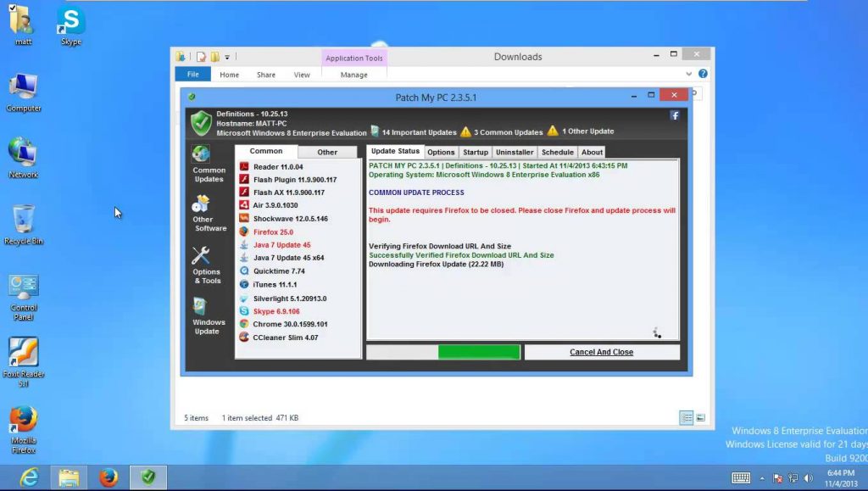Open Options & Tools sidebar section
The width and height of the screenshot is (868, 491).
(207, 265)
